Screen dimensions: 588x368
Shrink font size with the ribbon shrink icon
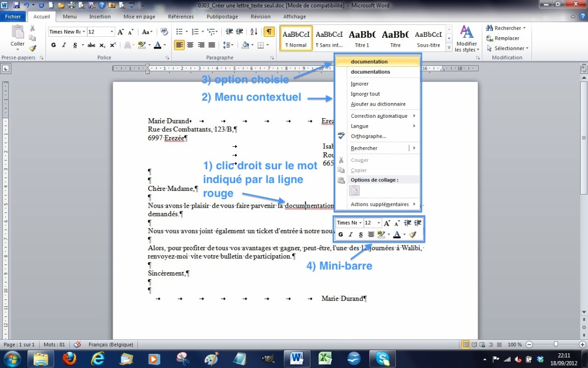click(x=131, y=32)
